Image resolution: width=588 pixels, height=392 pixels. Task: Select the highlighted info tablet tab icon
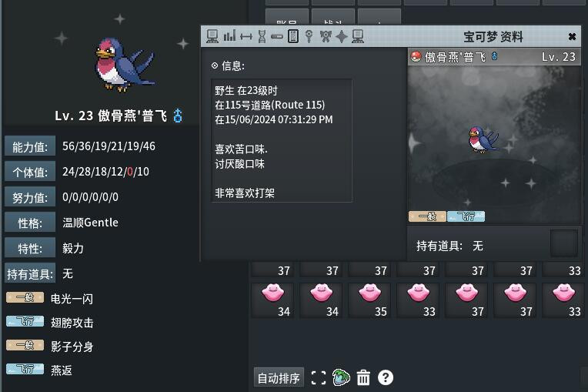pos(293,36)
